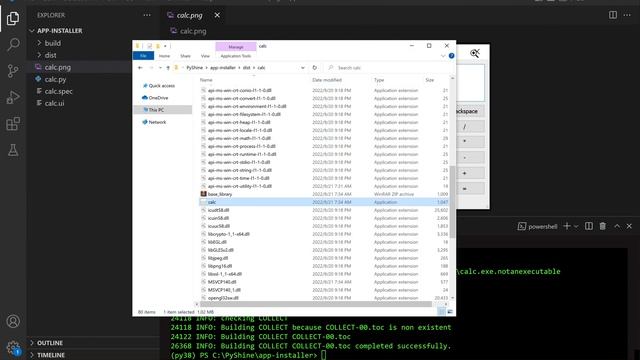Open the Accounts icon in activity bar

13,321
